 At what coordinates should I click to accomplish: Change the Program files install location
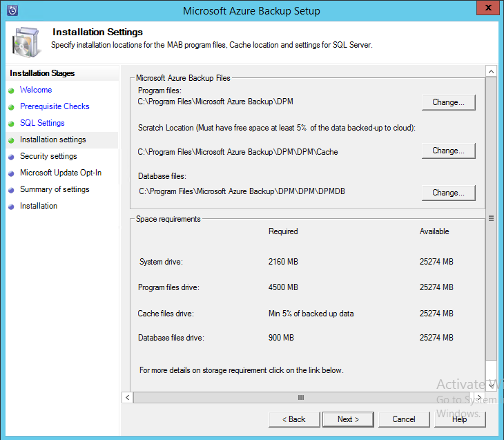(x=448, y=102)
